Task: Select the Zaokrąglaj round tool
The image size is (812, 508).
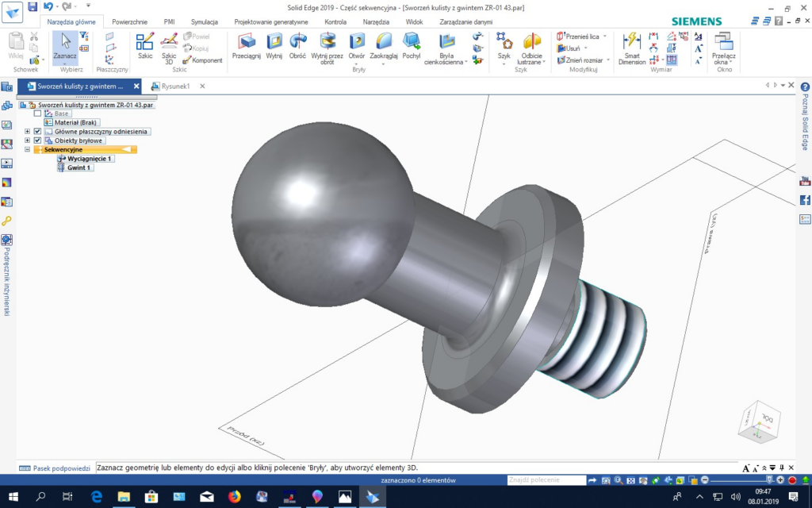Action: click(384, 46)
